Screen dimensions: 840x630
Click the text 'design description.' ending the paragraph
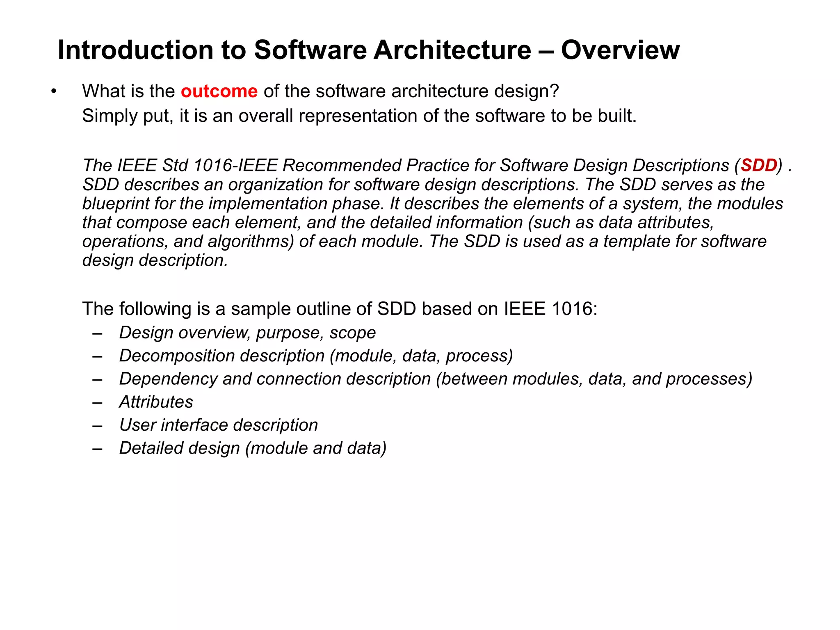point(155,260)
